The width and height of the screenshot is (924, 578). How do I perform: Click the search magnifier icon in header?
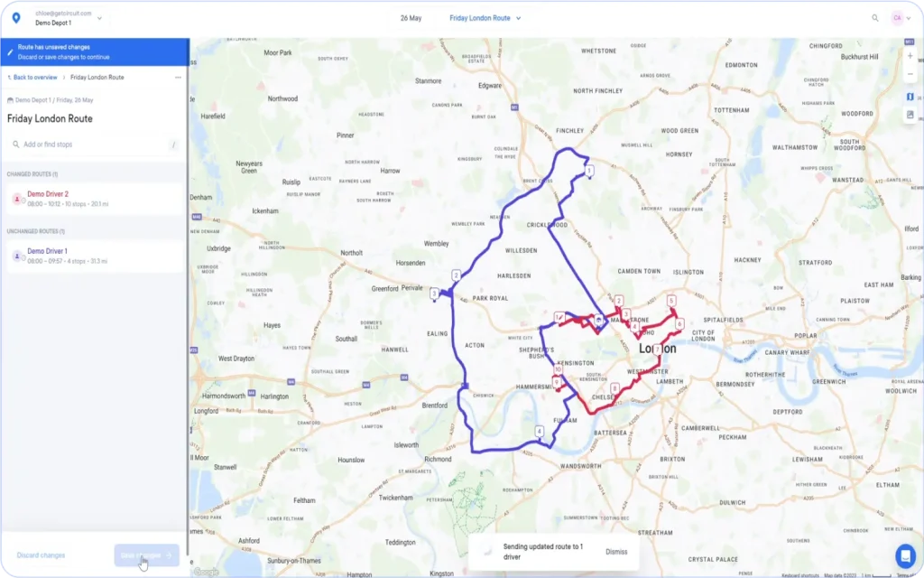coord(875,18)
